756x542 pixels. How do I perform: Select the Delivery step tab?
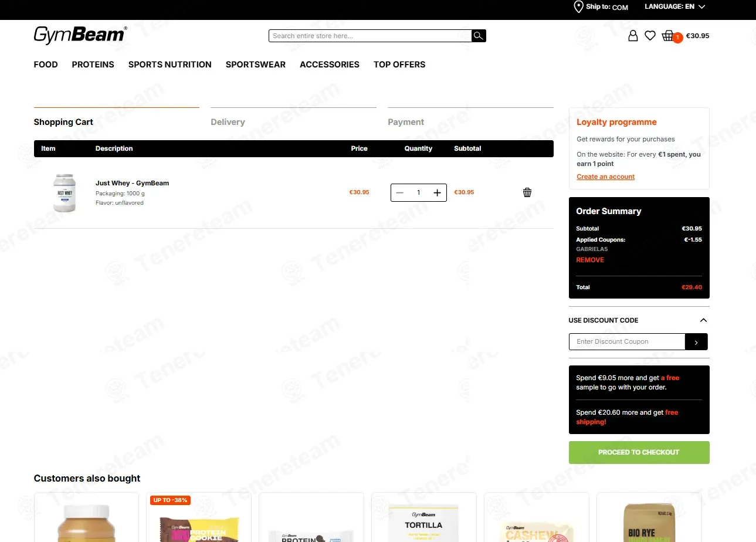click(228, 122)
